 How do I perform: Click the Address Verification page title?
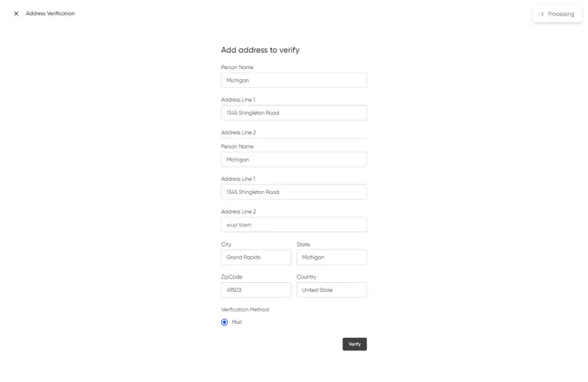pos(50,13)
